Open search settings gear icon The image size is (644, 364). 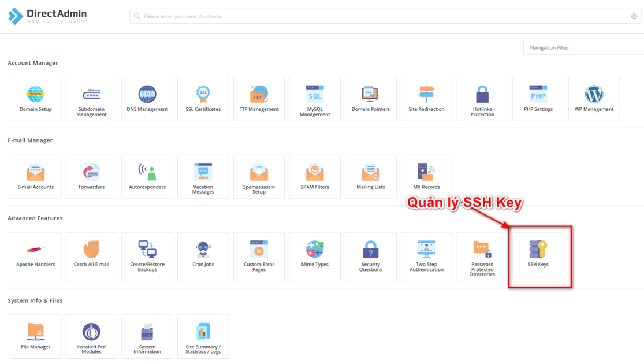(634, 16)
